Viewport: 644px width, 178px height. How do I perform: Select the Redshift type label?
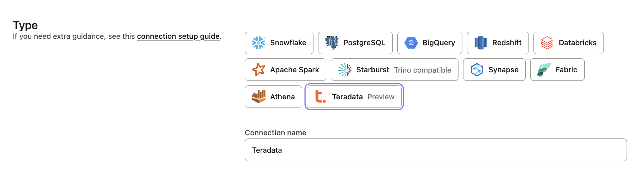click(507, 43)
